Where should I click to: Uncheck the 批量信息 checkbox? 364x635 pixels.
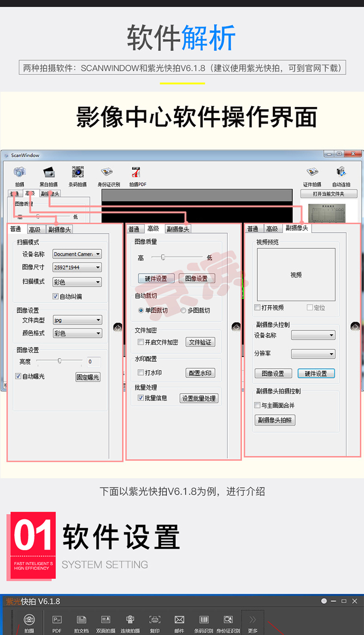(x=141, y=398)
